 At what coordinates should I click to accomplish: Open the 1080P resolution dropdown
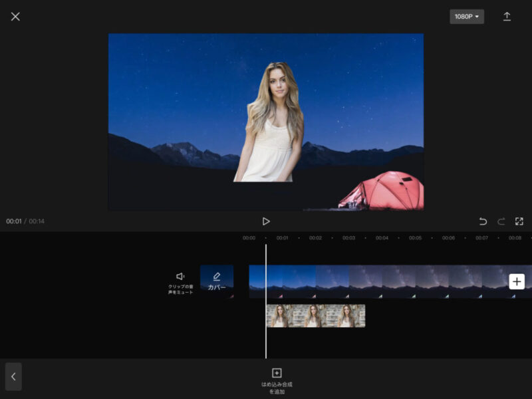pos(467,17)
